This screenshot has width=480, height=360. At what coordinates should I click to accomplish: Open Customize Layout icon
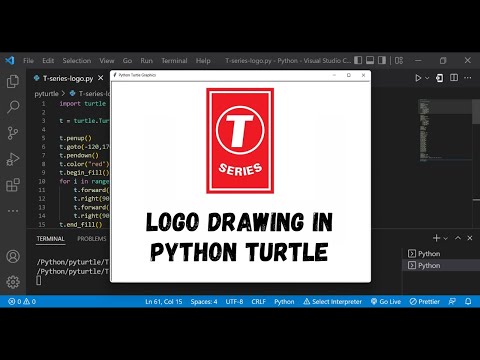[399, 60]
